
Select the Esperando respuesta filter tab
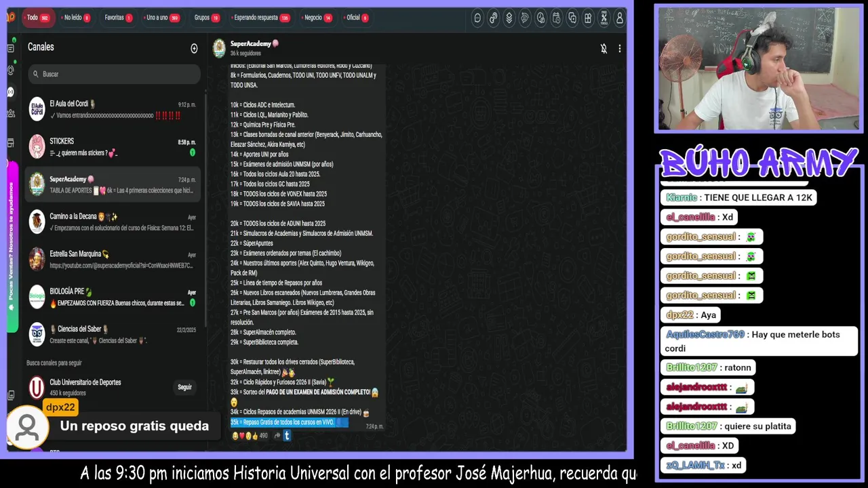(x=261, y=18)
